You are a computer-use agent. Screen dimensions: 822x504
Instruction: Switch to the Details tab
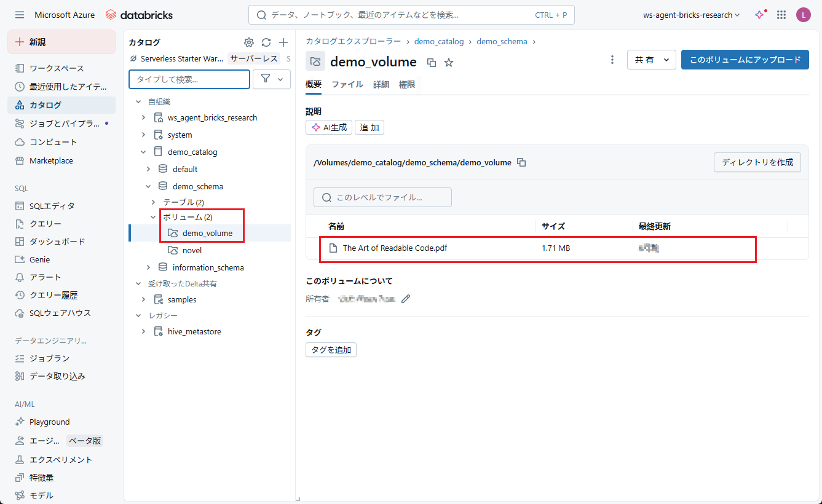click(381, 85)
